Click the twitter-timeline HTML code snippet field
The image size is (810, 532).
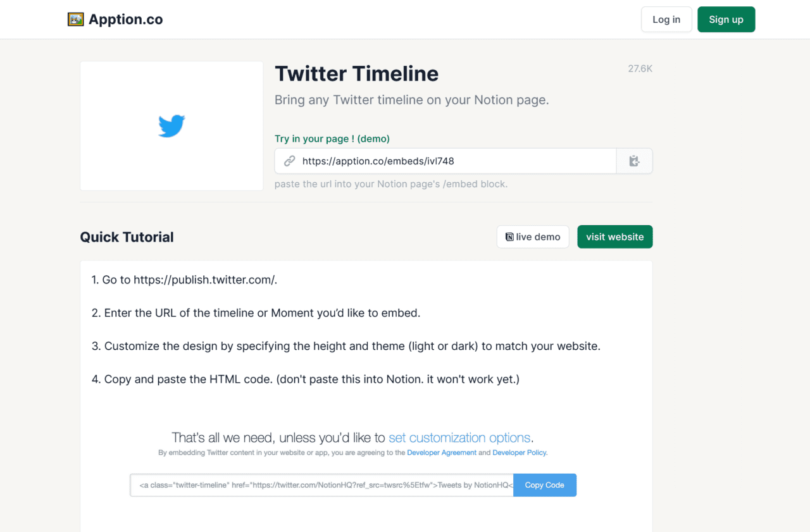tap(321, 485)
